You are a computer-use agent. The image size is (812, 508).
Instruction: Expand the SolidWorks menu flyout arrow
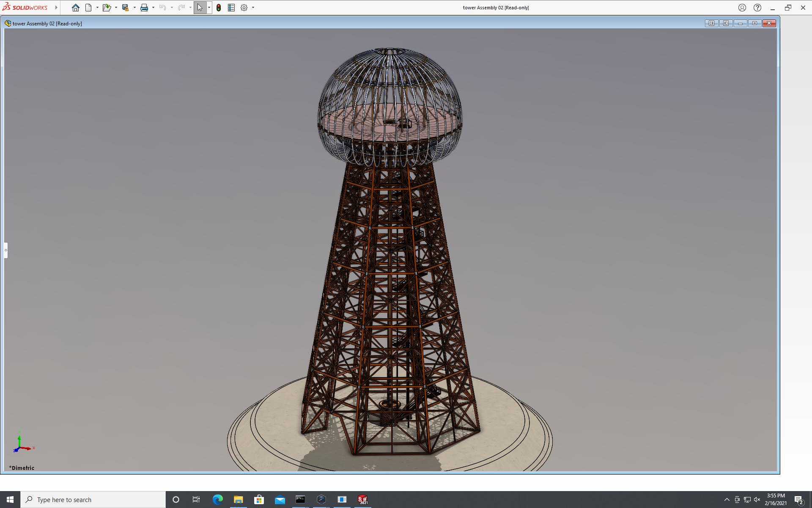click(x=56, y=8)
